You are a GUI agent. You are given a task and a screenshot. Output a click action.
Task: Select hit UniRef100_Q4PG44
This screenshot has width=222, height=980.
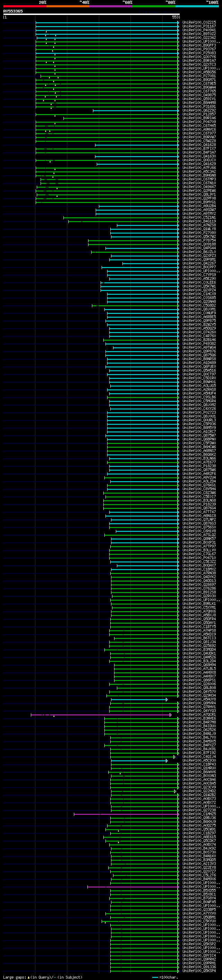(x=199, y=248)
